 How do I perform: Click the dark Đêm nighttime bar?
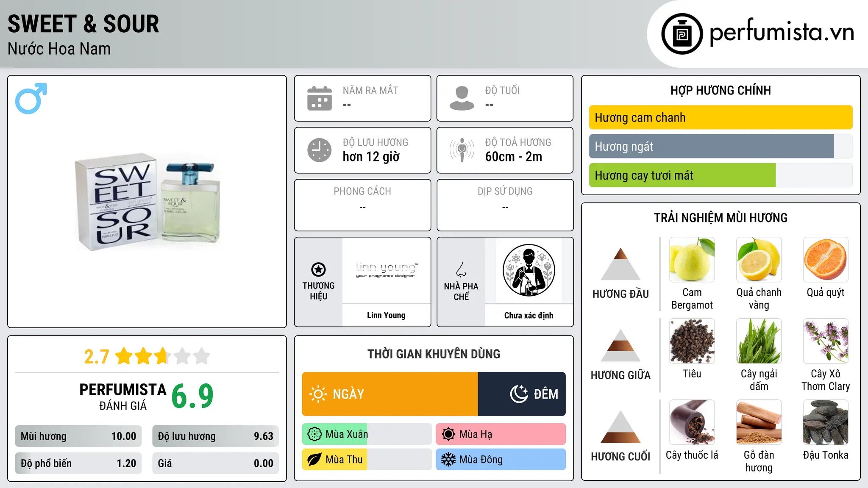(522, 394)
